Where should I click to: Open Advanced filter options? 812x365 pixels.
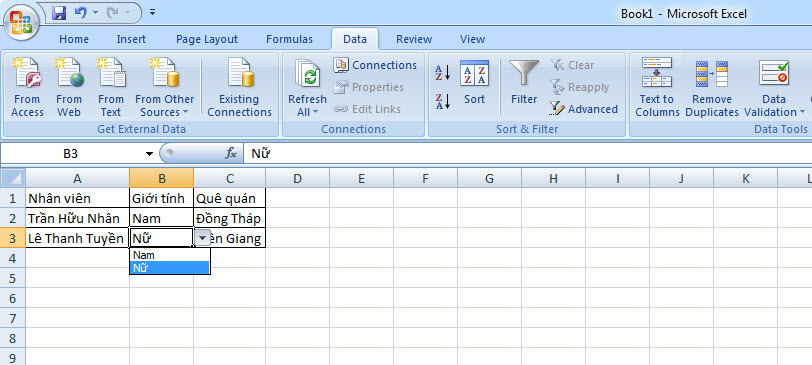coord(583,109)
